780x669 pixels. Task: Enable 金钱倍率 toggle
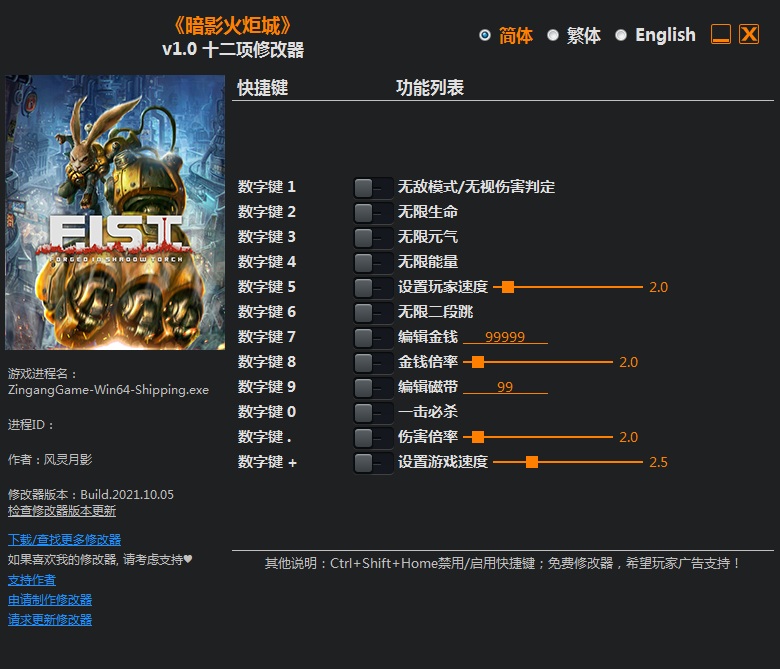[x=374, y=363]
